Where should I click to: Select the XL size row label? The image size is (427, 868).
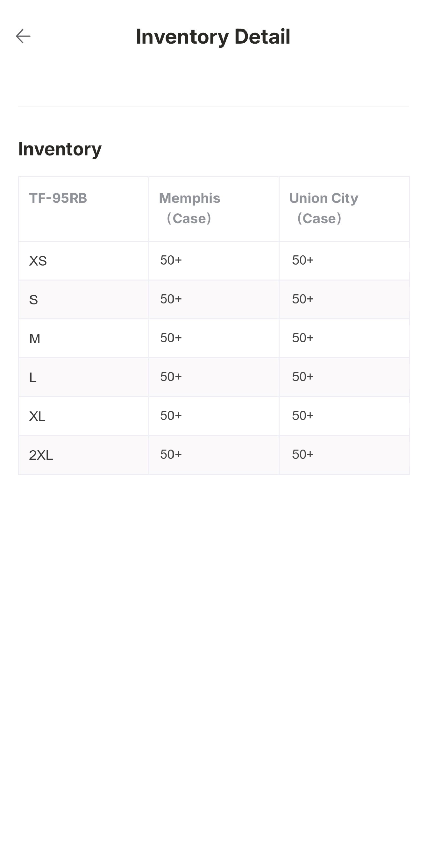(37, 416)
